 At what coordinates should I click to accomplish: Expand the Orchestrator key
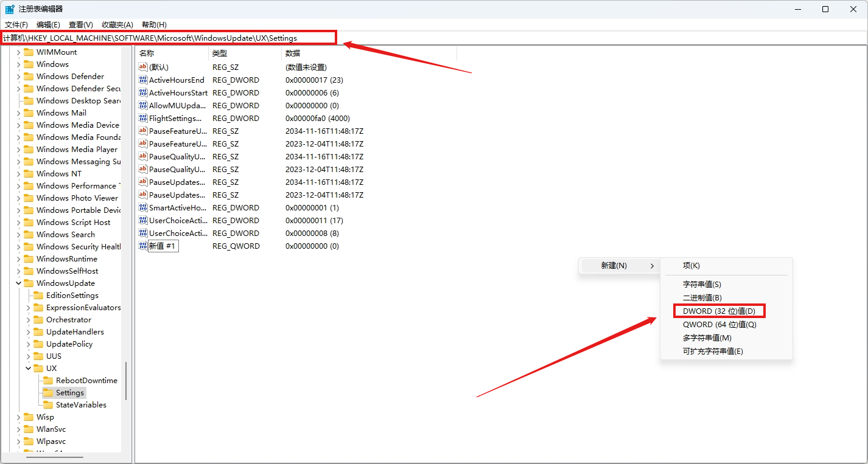28,320
